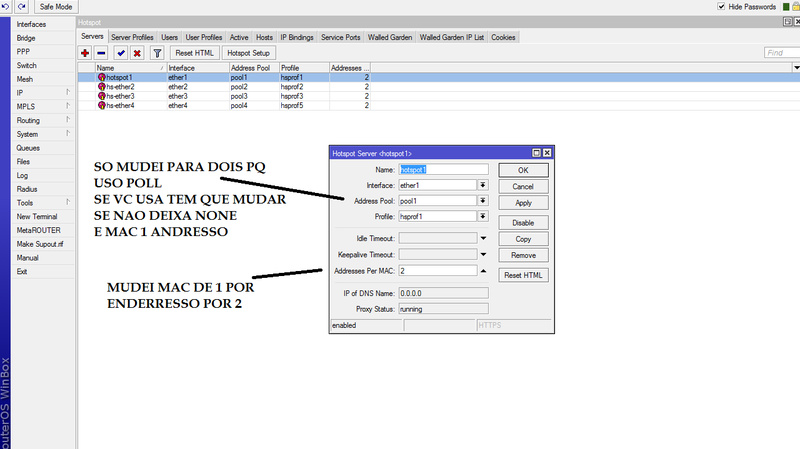Screen dimensions: 800x449
Task: Click the redo arrow icon
Action: (x=21, y=6)
